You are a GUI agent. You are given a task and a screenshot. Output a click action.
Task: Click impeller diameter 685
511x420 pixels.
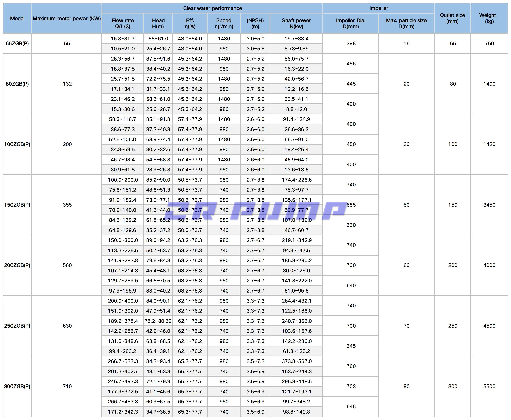351,205
